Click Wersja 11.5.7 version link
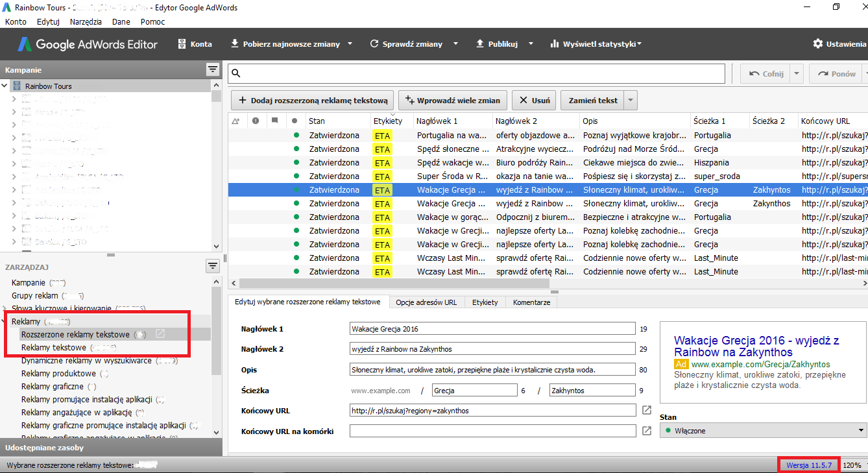 pyautogui.click(x=809, y=465)
